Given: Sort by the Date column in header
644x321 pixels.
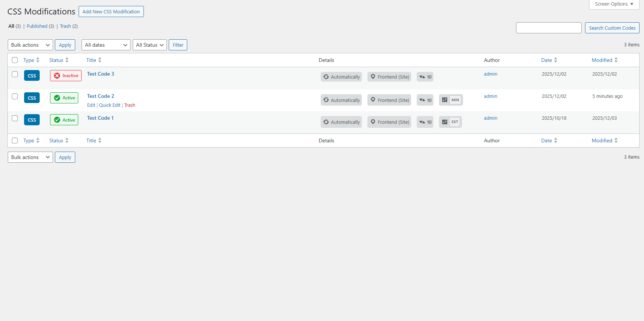Looking at the screenshot, I should point(549,60).
